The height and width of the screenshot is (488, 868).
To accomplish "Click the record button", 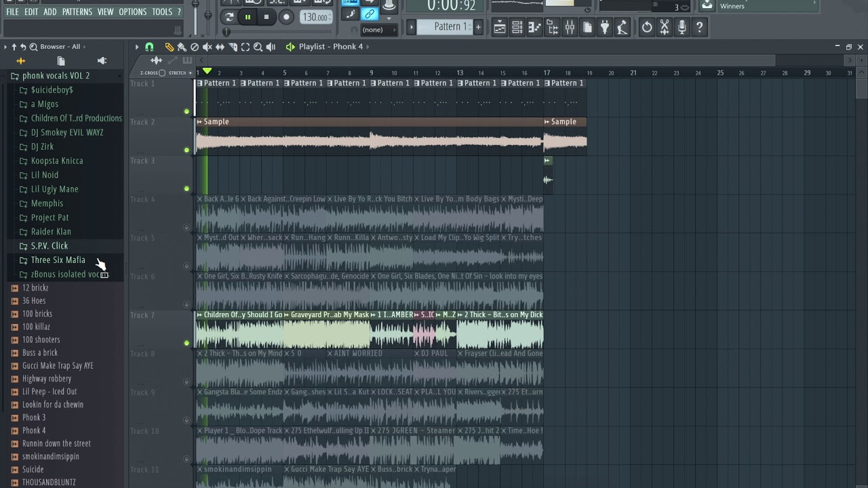I will click(286, 17).
